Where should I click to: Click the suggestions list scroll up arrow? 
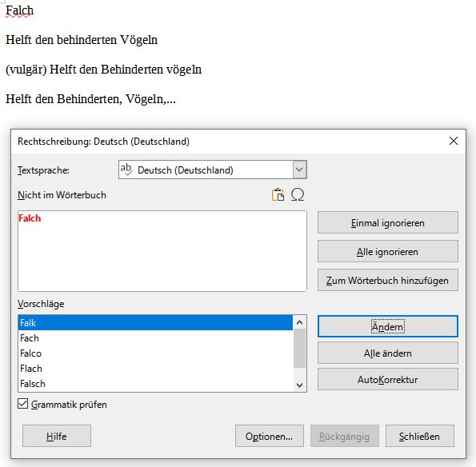click(x=300, y=322)
